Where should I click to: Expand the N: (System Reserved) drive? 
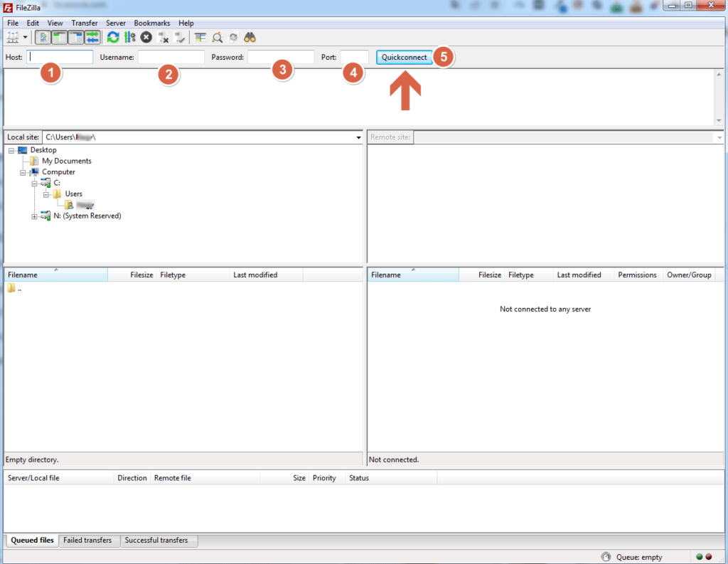click(34, 216)
